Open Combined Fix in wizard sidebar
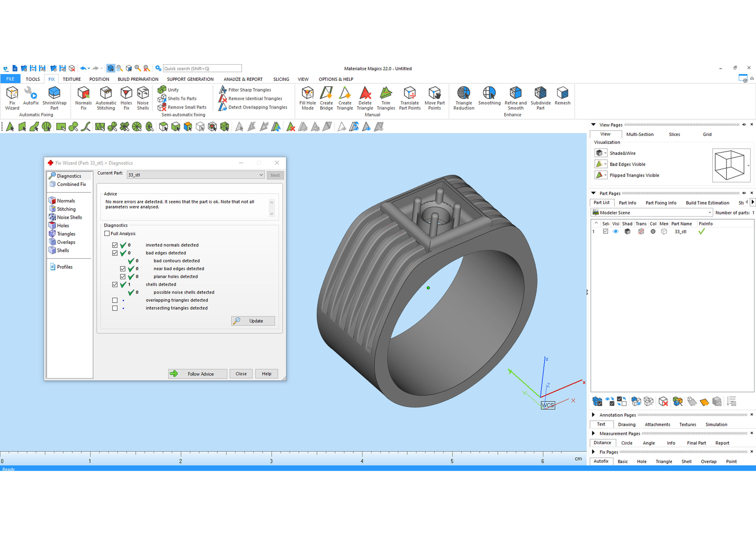Image resolution: width=756 pixels, height=534 pixels. tap(68, 184)
